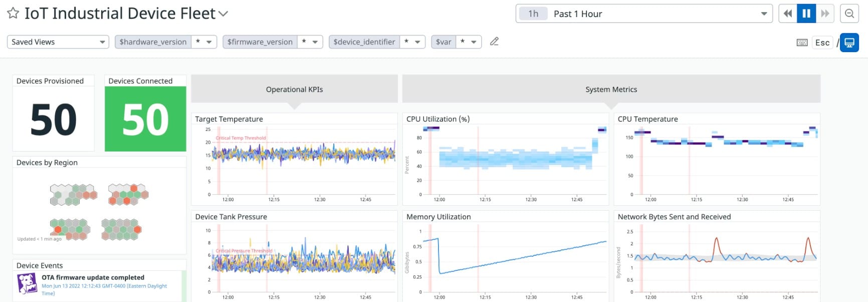Image resolution: width=868 pixels, height=302 pixels.
Task: Click the top-right hexagon region cluster
Action: 128,195
